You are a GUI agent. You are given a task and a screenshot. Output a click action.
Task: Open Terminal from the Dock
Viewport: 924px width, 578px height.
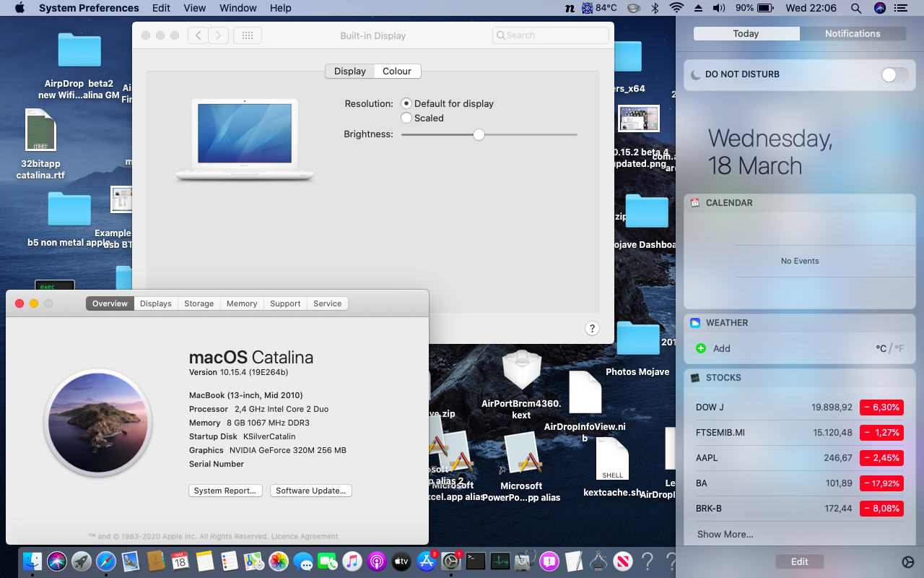476,561
